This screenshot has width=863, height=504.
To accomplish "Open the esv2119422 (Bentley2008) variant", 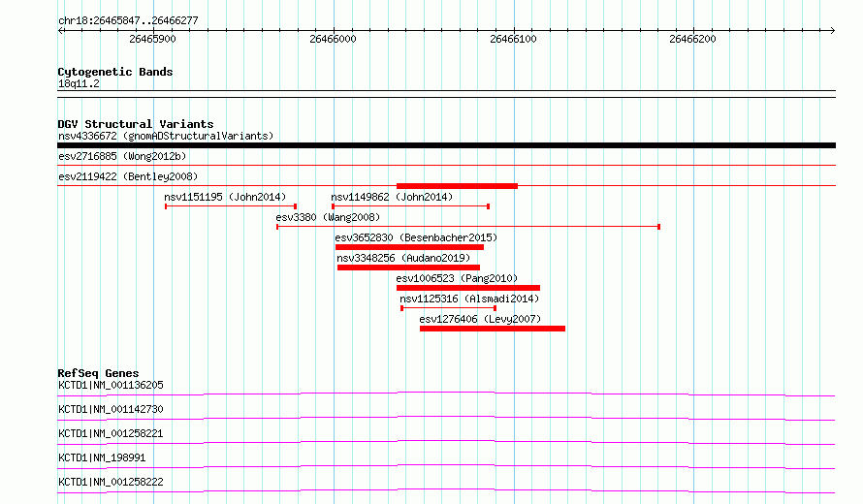I will (x=128, y=176).
